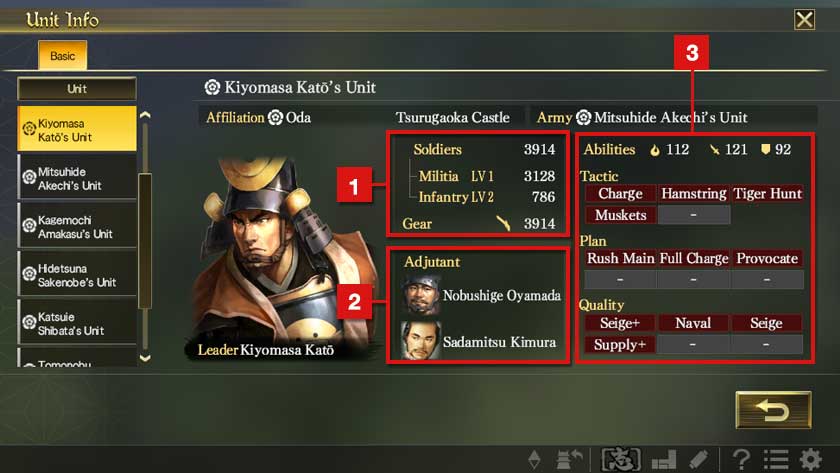Click the up-down diamond arrows icon
The image size is (840, 473).
tap(534, 460)
